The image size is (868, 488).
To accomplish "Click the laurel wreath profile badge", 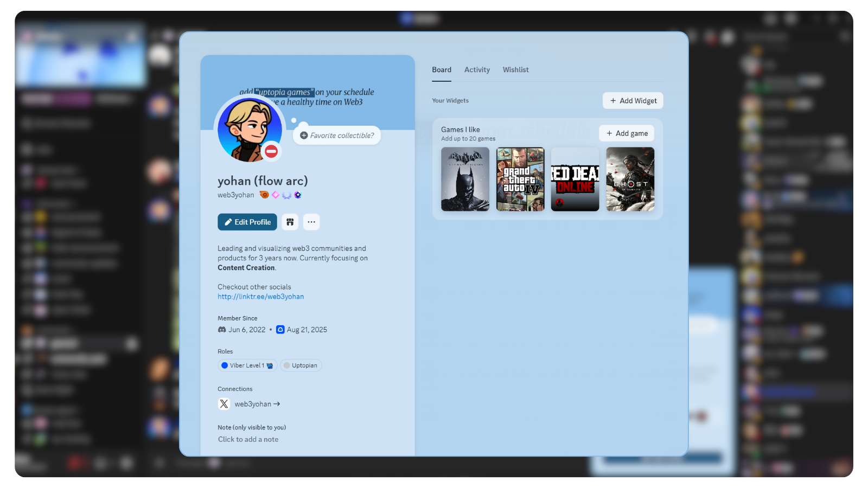I will 286,195.
